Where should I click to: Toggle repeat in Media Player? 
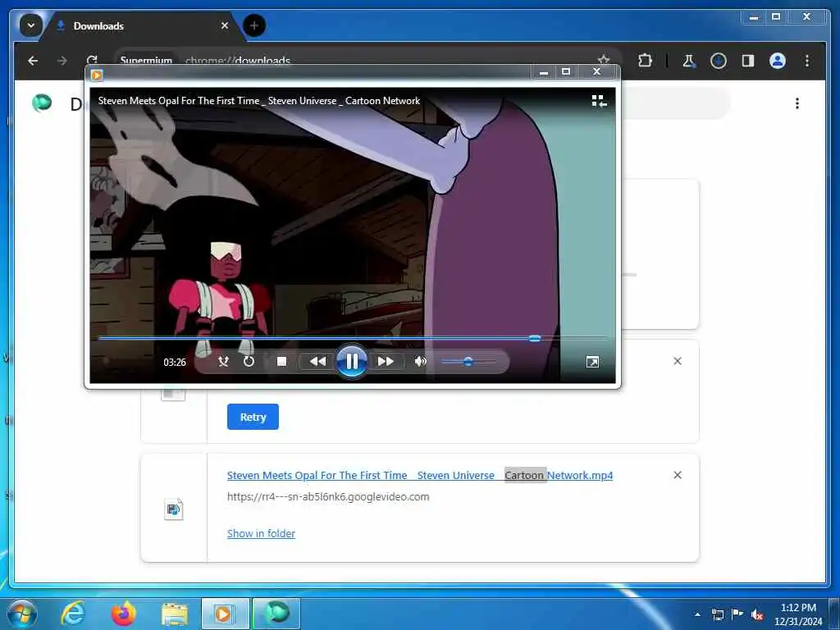pos(249,362)
